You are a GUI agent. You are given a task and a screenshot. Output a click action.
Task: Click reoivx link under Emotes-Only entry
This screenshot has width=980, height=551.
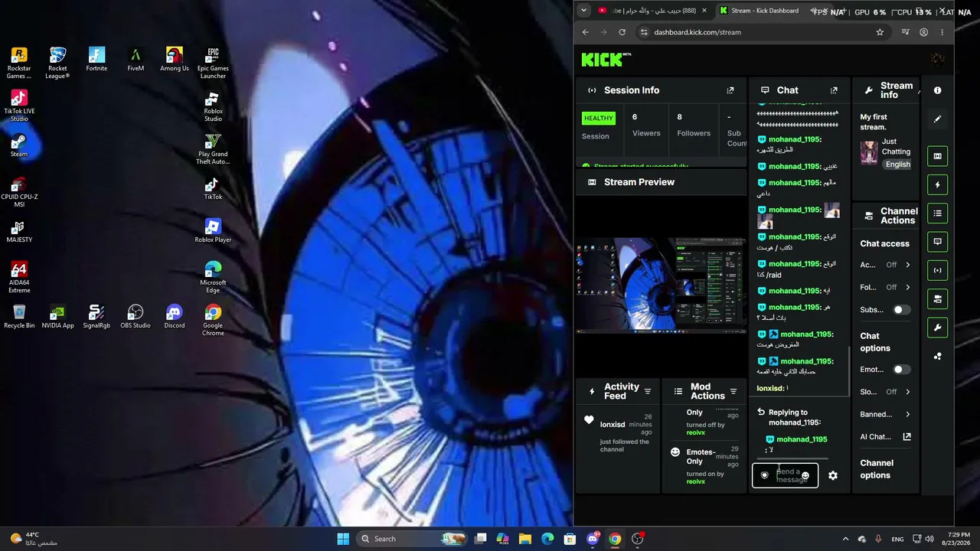coord(696,481)
